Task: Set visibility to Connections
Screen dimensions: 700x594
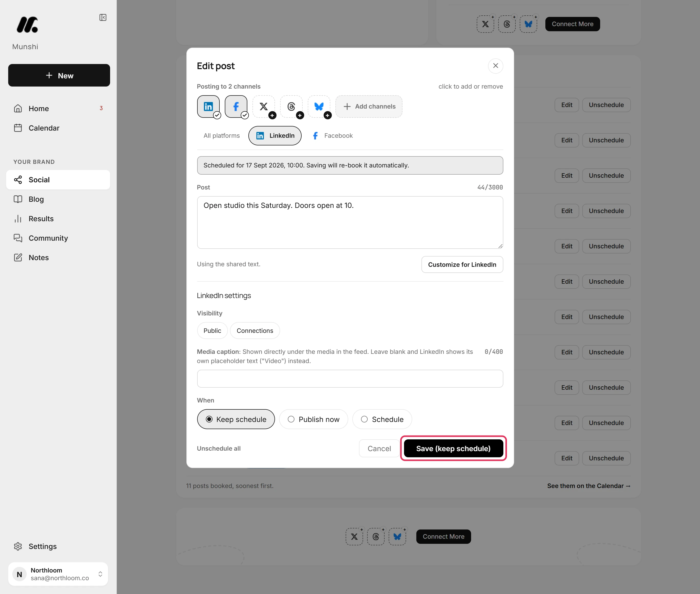Action: (255, 331)
